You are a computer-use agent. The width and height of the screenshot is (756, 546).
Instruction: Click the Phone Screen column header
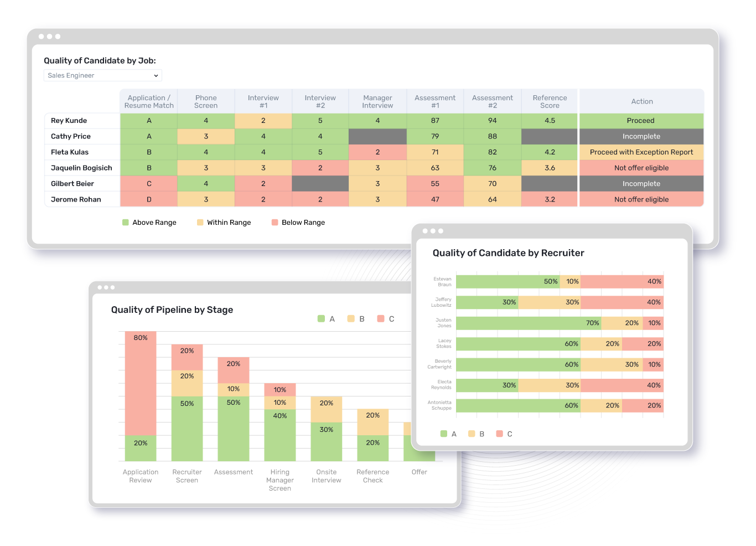pos(205,101)
